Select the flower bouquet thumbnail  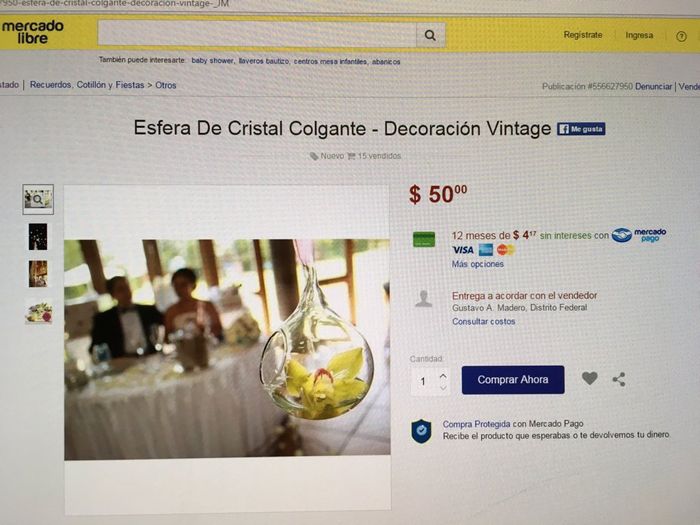[x=38, y=312]
